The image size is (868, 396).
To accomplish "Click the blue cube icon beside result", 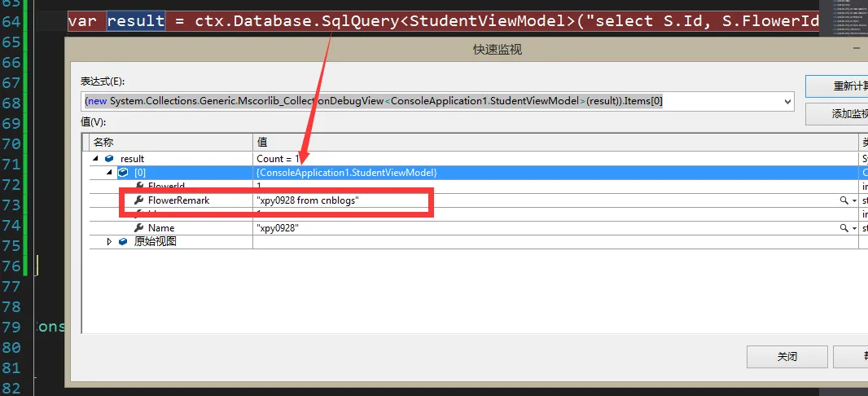I will (x=109, y=159).
